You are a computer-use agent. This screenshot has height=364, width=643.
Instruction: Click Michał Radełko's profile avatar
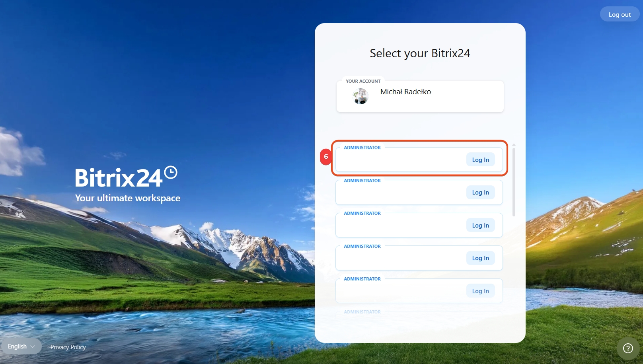360,96
